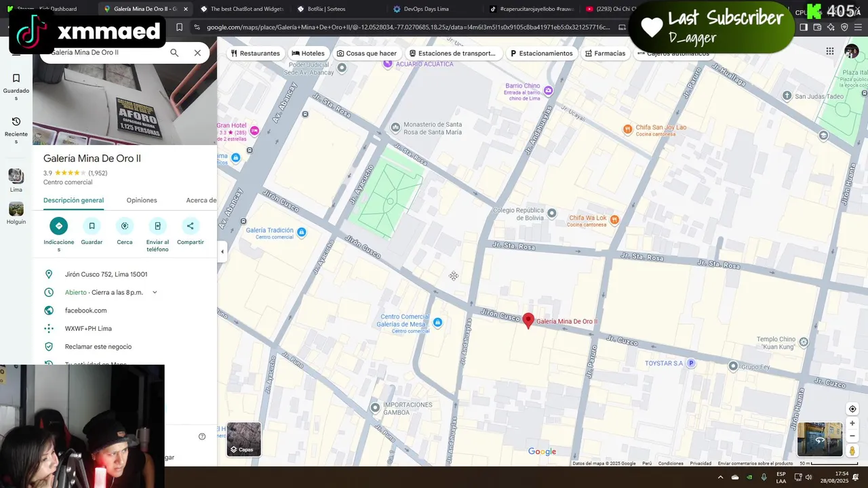868x488 pixels.
Task: Filter map by Restaurantes chip
Action: (x=255, y=53)
